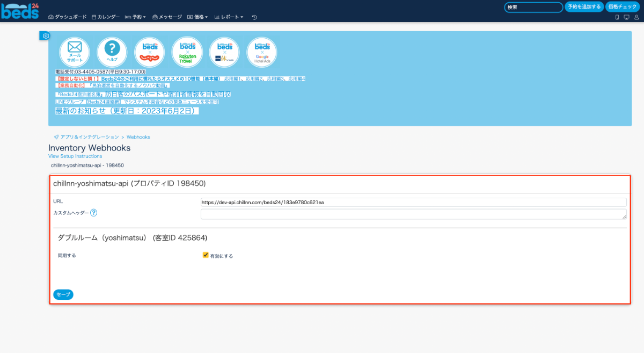Click the history clock icon in navbar

coord(254,17)
